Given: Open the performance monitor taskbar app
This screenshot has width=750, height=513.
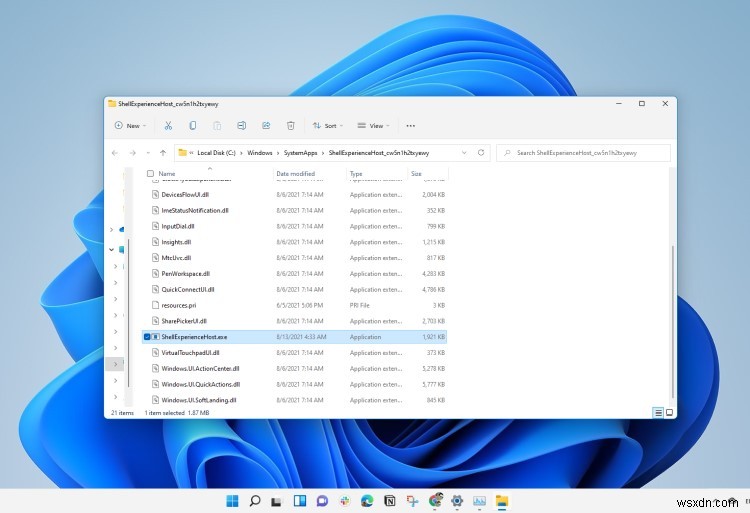Looking at the screenshot, I should coord(479,501).
